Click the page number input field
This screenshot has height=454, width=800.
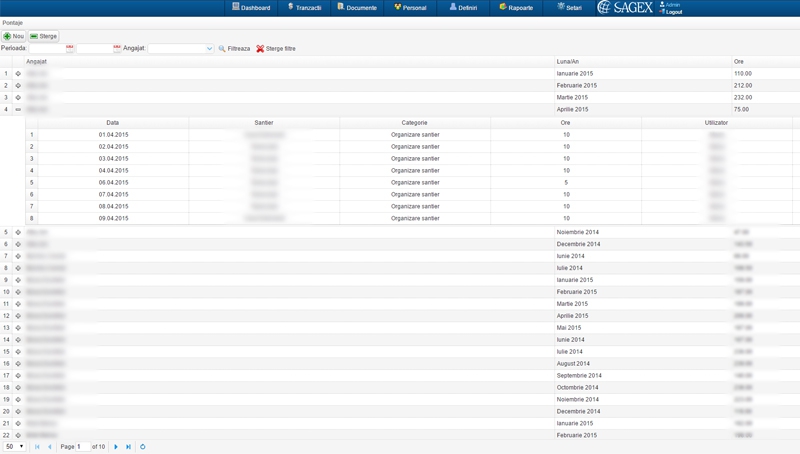82,447
